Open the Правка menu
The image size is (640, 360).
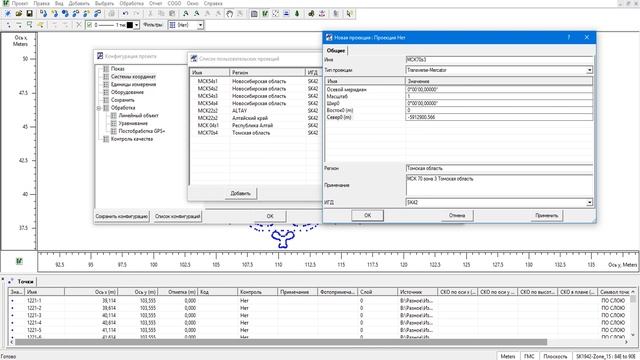pos(41,3)
